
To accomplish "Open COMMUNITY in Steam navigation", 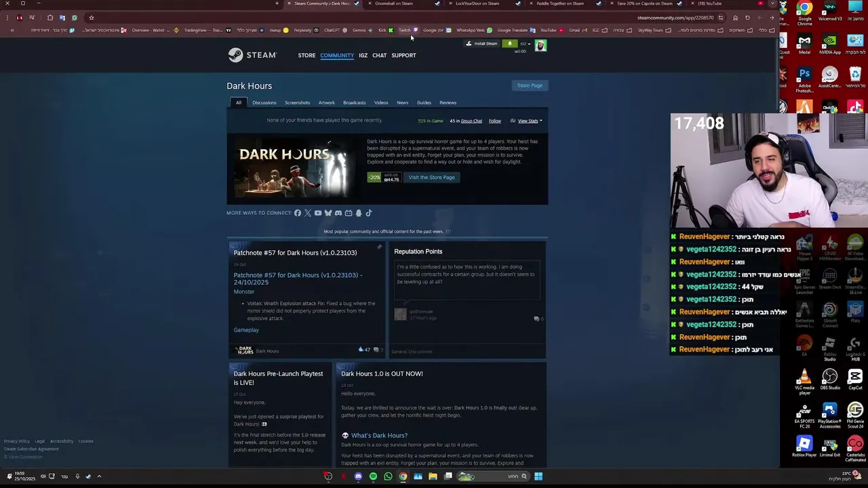I will (337, 56).
